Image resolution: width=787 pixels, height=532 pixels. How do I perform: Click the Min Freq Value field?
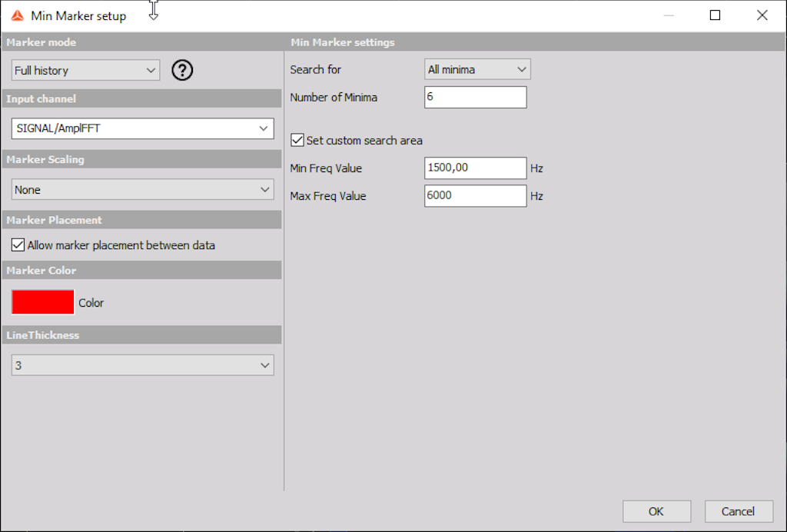(475, 168)
